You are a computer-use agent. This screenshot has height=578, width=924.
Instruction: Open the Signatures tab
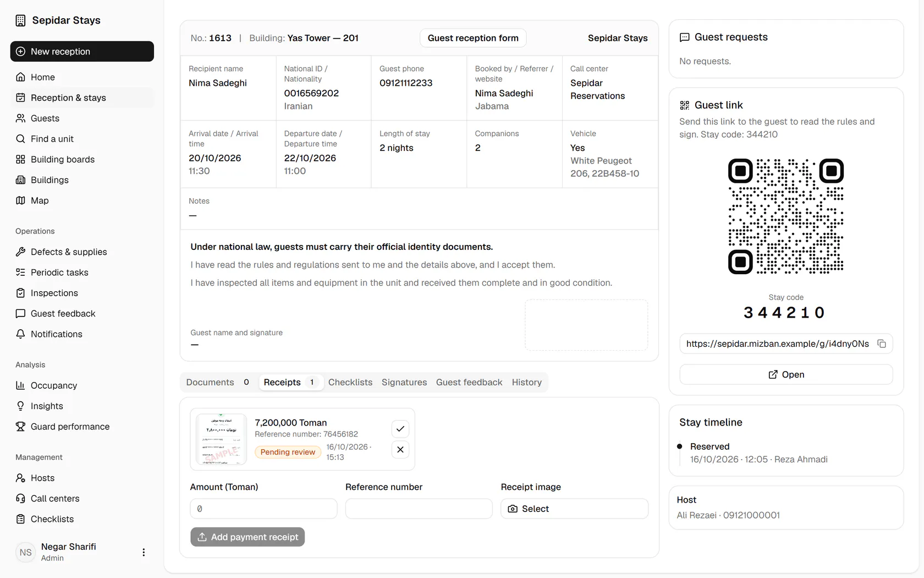click(404, 382)
